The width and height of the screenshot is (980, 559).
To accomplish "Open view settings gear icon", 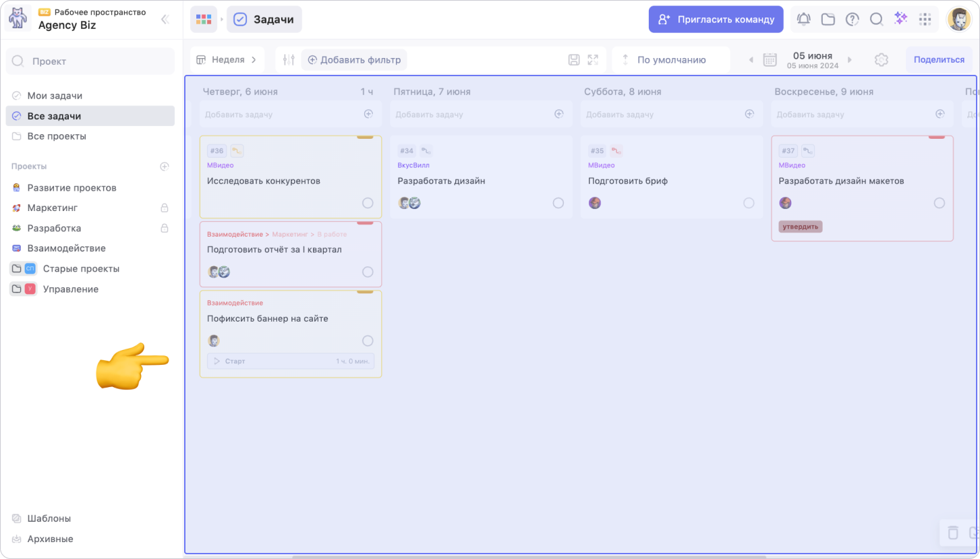I will (x=881, y=60).
